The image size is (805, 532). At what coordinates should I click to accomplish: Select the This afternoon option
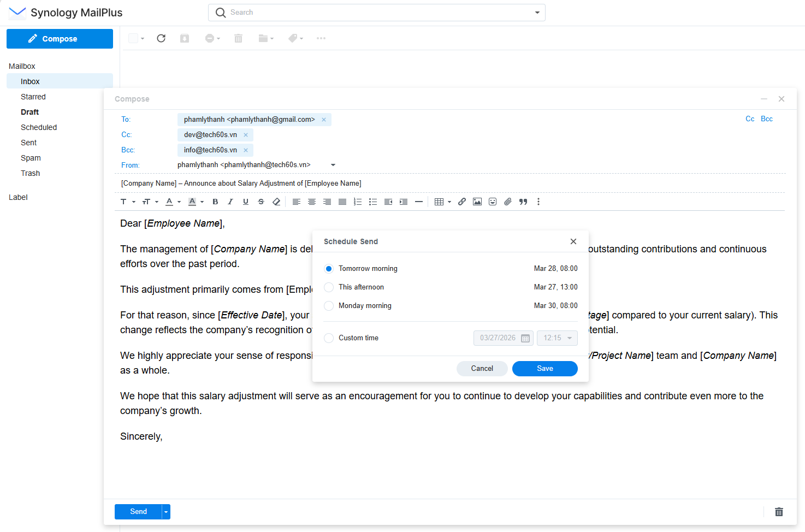pos(329,287)
